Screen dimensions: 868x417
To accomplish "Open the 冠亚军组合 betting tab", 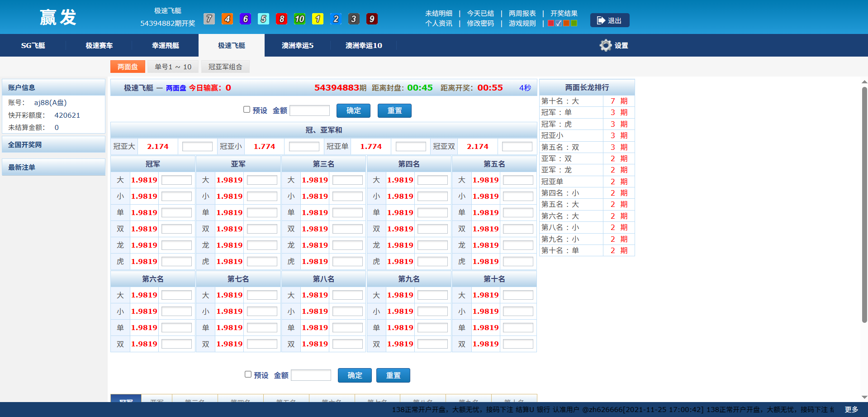I will [x=225, y=67].
